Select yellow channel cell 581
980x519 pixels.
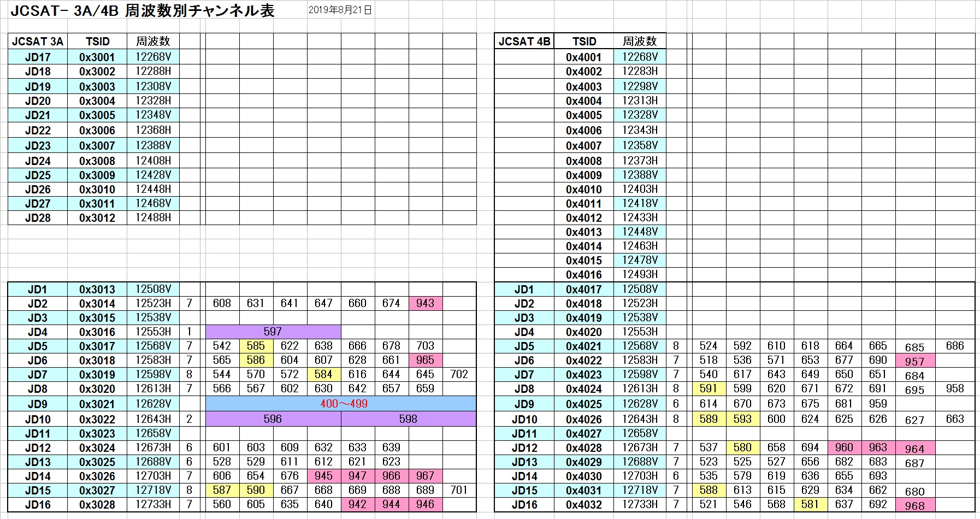pos(811,504)
